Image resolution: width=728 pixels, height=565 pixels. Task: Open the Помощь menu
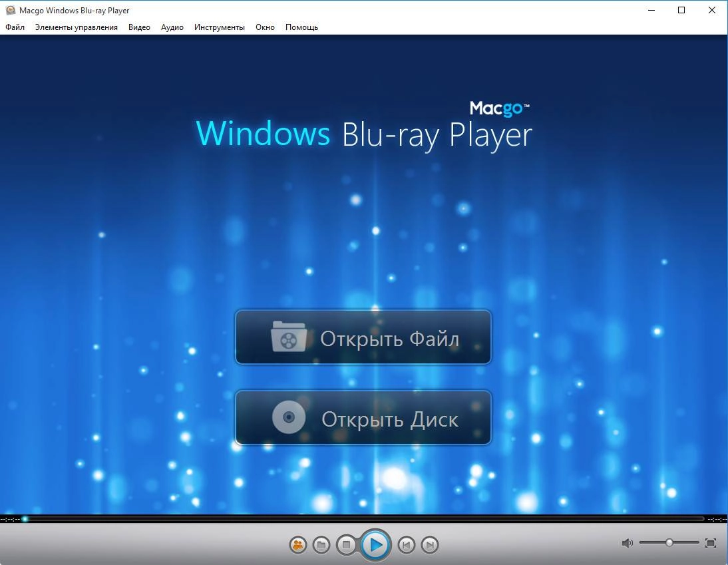click(x=302, y=27)
